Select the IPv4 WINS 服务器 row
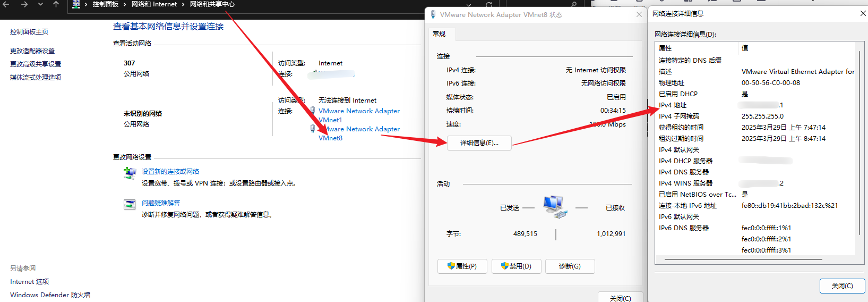This screenshot has width=868, height=302. pyautogui.click(x=755, y=183)
